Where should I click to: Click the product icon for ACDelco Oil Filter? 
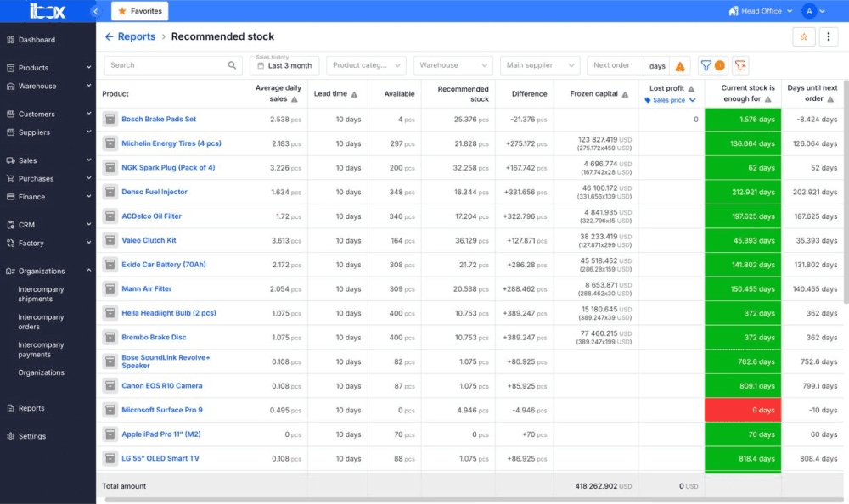[x=110, y=216]
